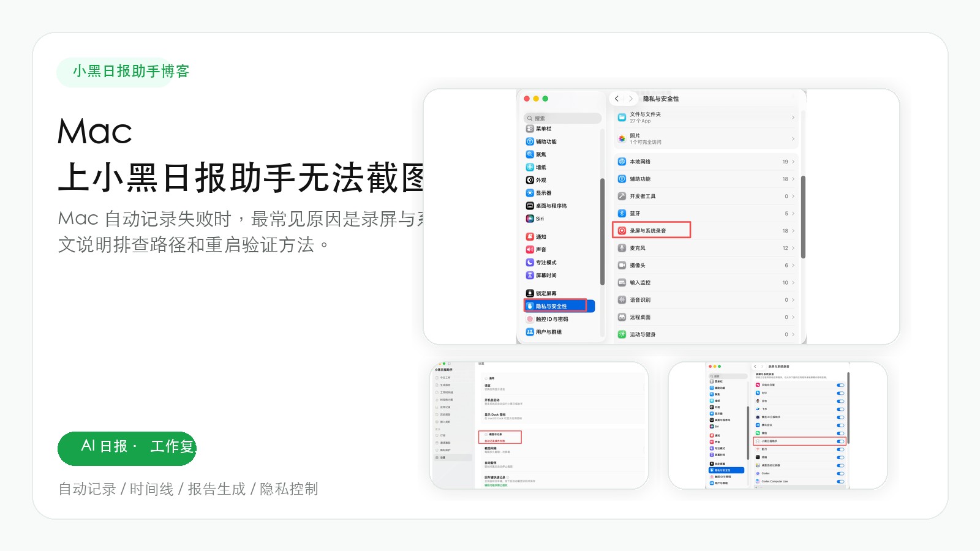Toggle 飞书 switch in small recording-permission window

pyautogui.click(x=840, y=409)
